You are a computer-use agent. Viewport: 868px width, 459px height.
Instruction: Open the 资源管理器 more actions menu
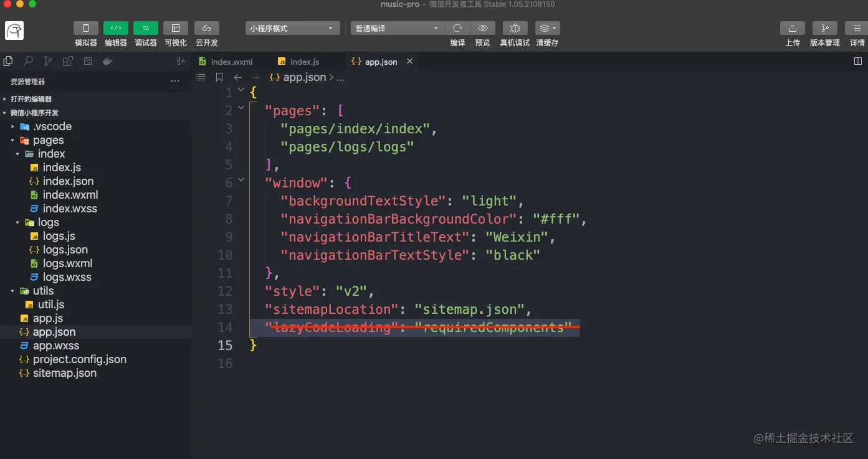click(175, 82)
